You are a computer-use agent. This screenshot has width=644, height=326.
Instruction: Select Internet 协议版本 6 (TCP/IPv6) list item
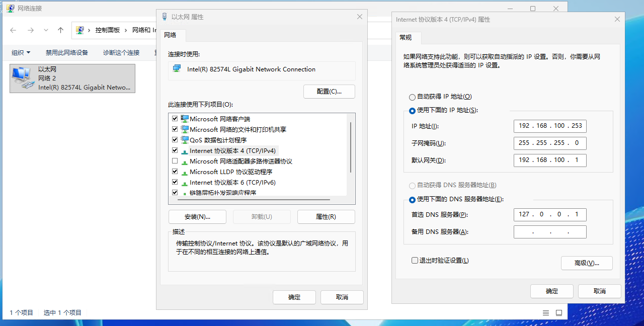[232, 182]
